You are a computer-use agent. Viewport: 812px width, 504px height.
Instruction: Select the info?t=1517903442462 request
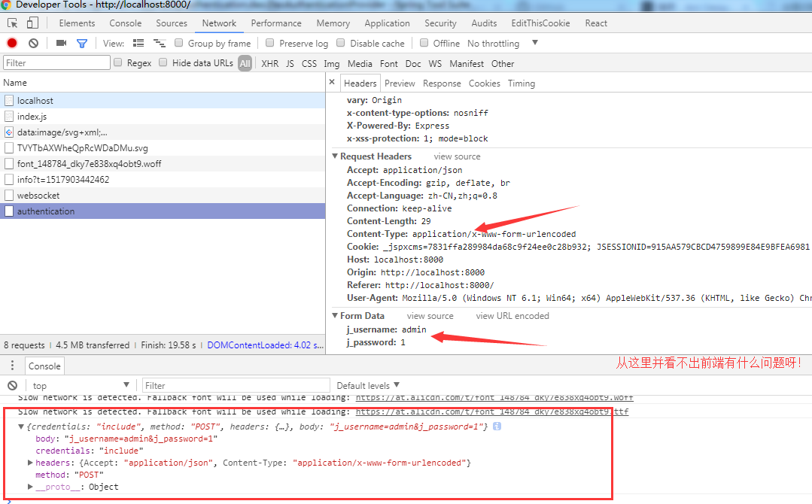tap(163, 180)
